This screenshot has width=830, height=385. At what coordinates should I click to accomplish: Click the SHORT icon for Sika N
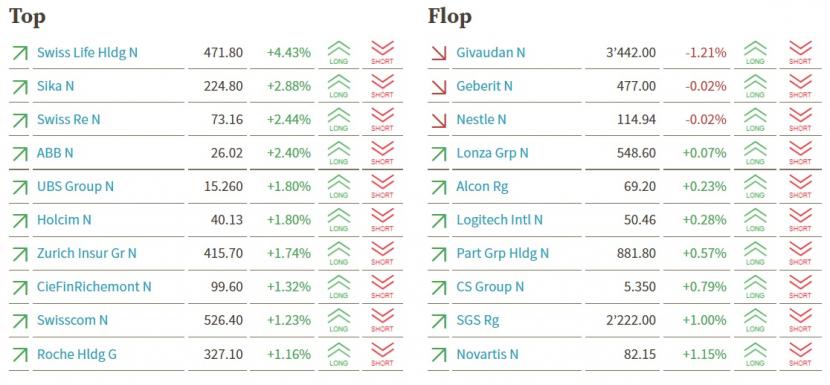382,86
